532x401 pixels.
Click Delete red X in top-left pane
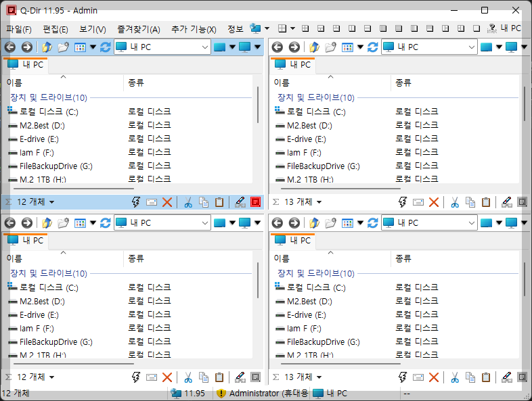(x=167, y=202)
